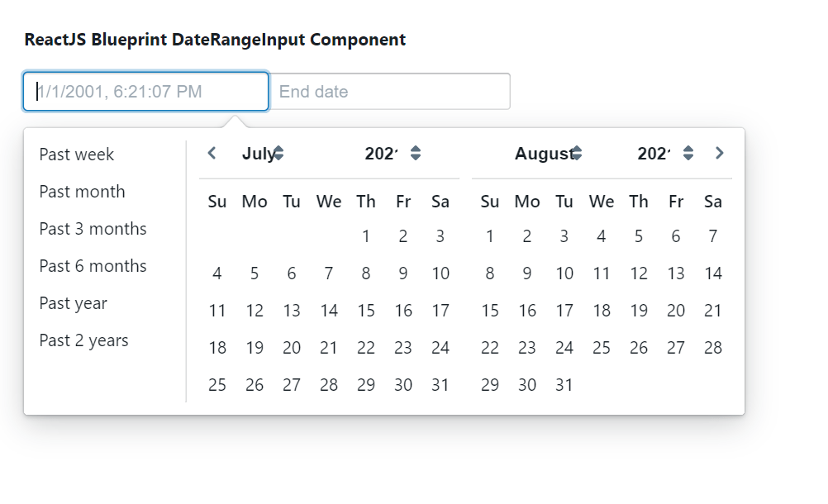Click the previous month chevron
The height and width of the screenshot is (504, 828).
pos(212,153)
